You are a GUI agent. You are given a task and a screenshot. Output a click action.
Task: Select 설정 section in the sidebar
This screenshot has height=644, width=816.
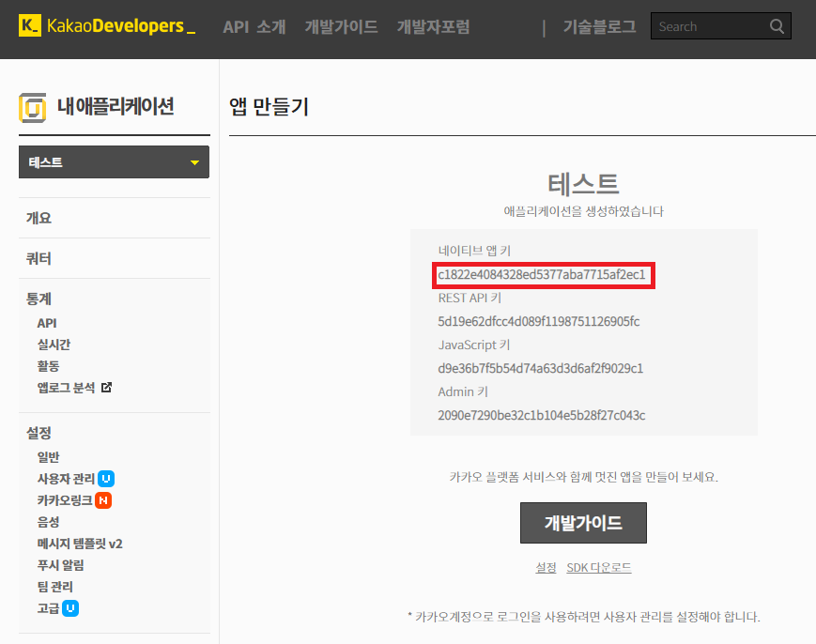pyautogui.click(x=39, y=433)
